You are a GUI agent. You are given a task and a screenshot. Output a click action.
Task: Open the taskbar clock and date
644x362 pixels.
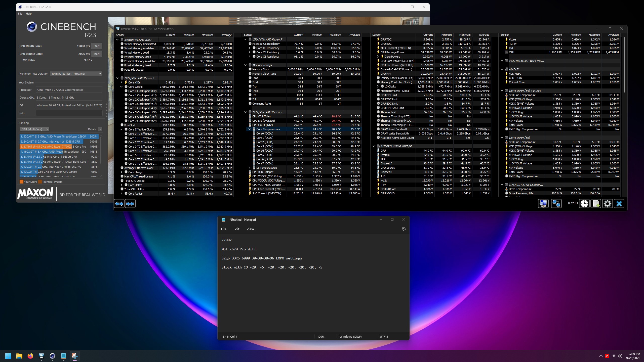[633, 356]
